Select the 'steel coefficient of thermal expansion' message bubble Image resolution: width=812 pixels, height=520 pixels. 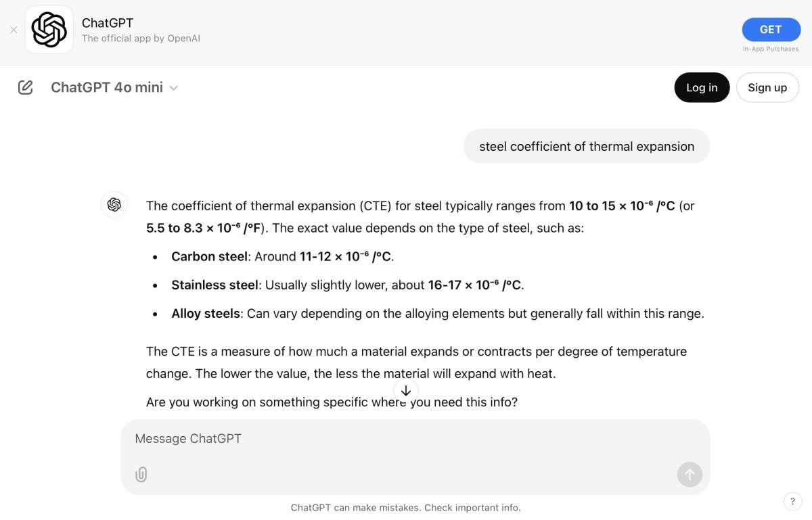coord(587,146)
